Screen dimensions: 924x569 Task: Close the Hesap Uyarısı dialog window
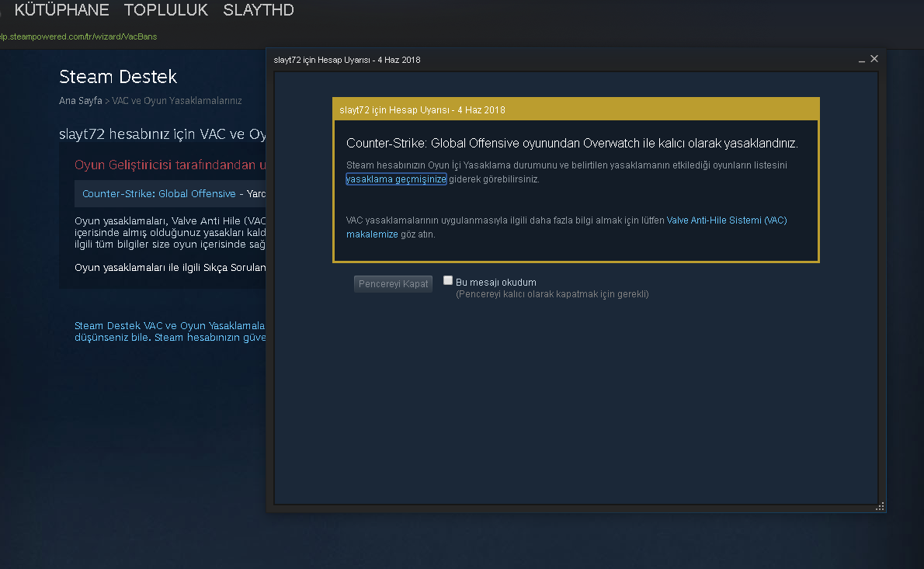pyautogui.click(x=874, y=59)
